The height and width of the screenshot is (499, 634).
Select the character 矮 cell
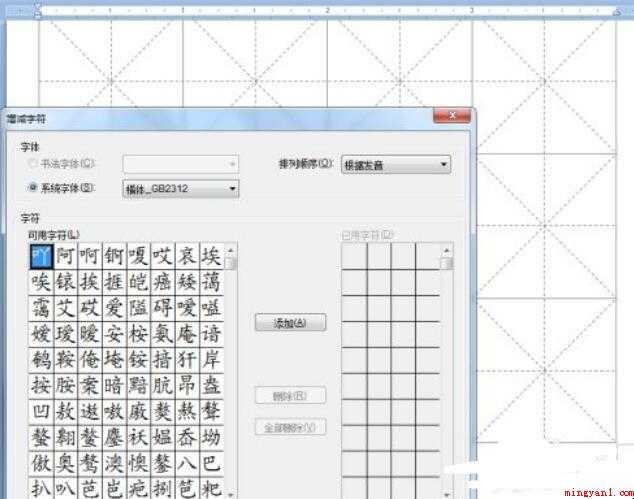[187, 282]
